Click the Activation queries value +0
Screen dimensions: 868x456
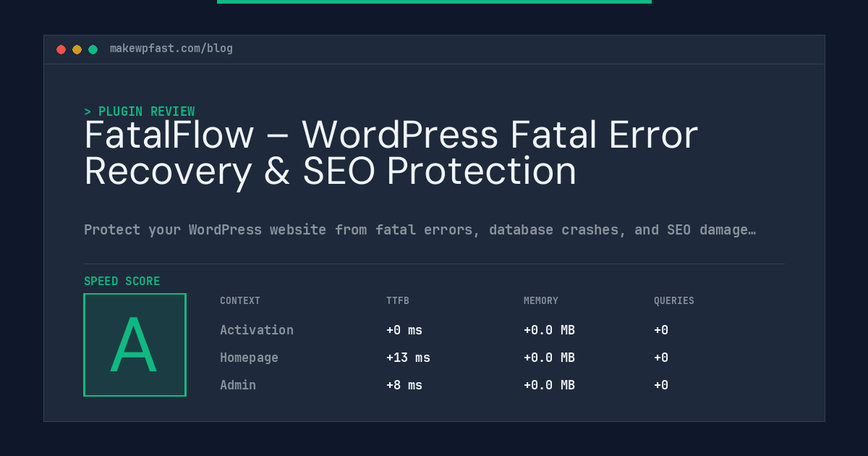pyautogui.click(x=661, y=330)
